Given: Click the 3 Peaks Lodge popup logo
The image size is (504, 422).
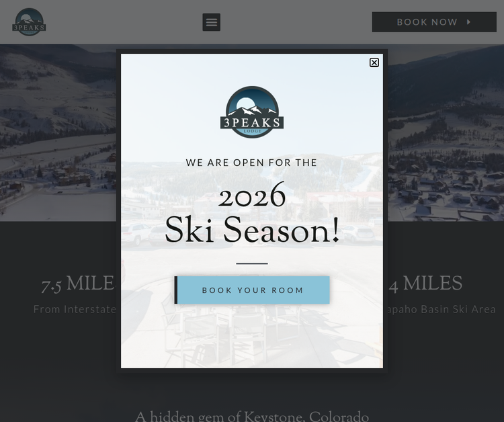Looking at the screenshot, I should [252, 112].
